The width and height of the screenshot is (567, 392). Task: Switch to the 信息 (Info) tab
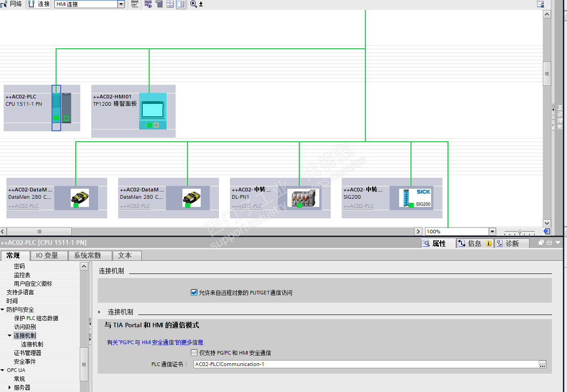coord(475,243)
